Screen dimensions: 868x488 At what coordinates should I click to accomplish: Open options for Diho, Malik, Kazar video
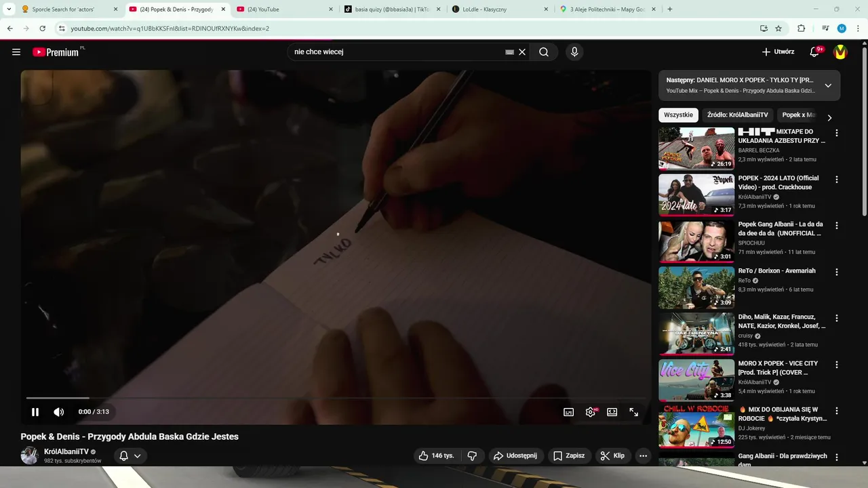coord(836,318)
